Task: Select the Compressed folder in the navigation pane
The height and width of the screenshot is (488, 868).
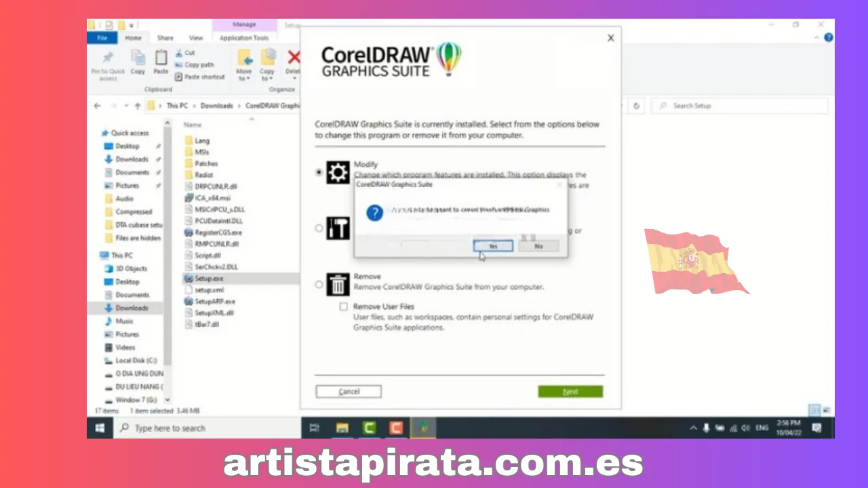Action: (134, 211)
